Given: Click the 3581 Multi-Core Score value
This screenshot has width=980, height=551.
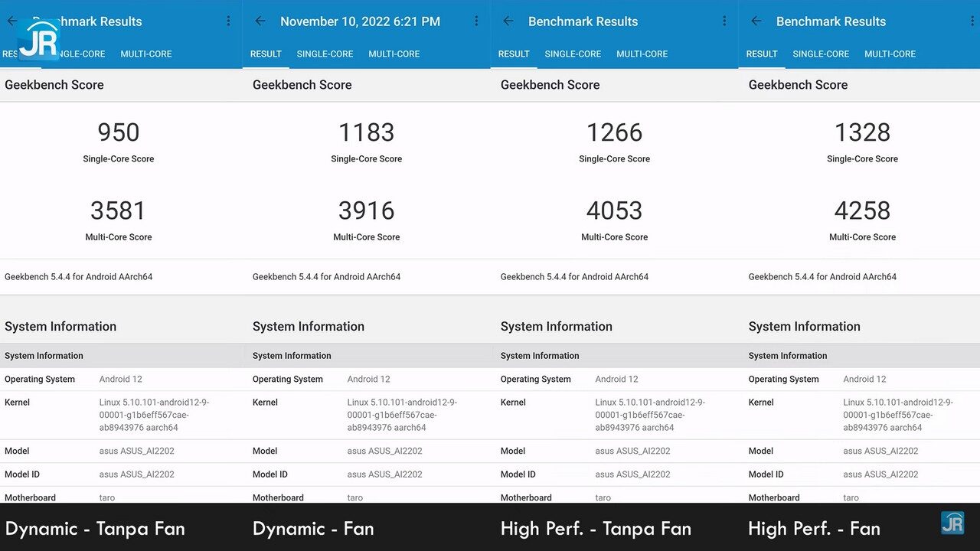Looking at the screenshot, I should [119, 210].
